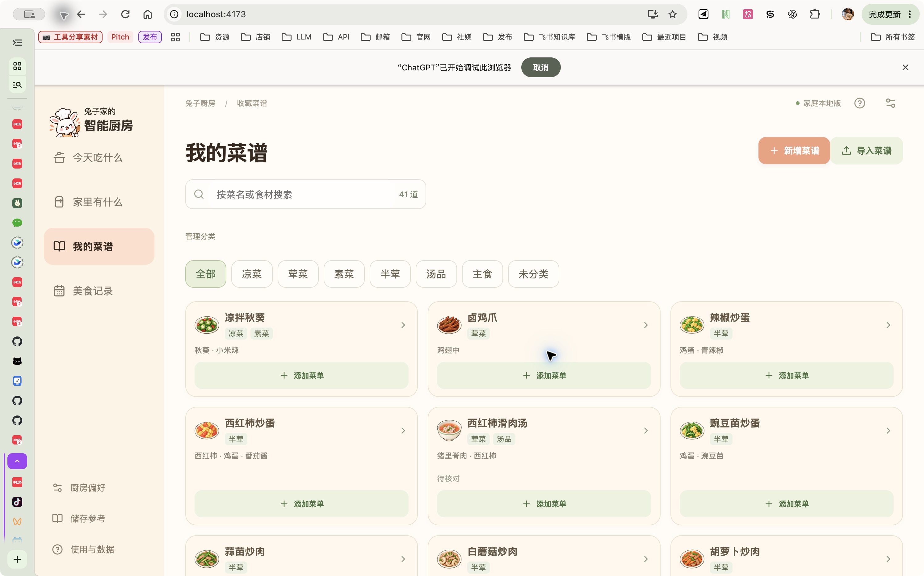Viewport: 924px width, 576px height.
Task: Click 管理分类 link
Action: point(200,236)
